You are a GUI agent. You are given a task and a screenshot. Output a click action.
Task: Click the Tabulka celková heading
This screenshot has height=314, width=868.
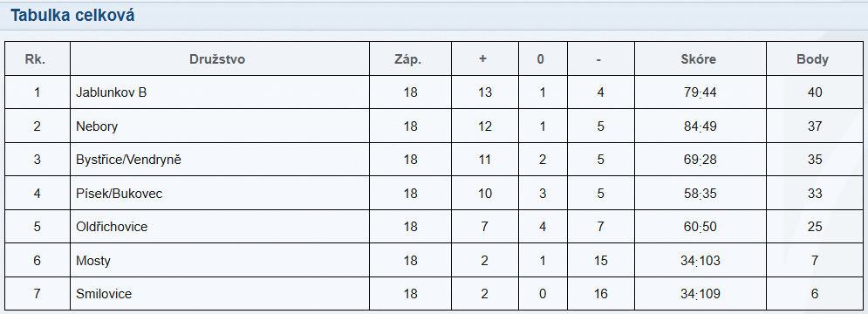pos(72,16)
